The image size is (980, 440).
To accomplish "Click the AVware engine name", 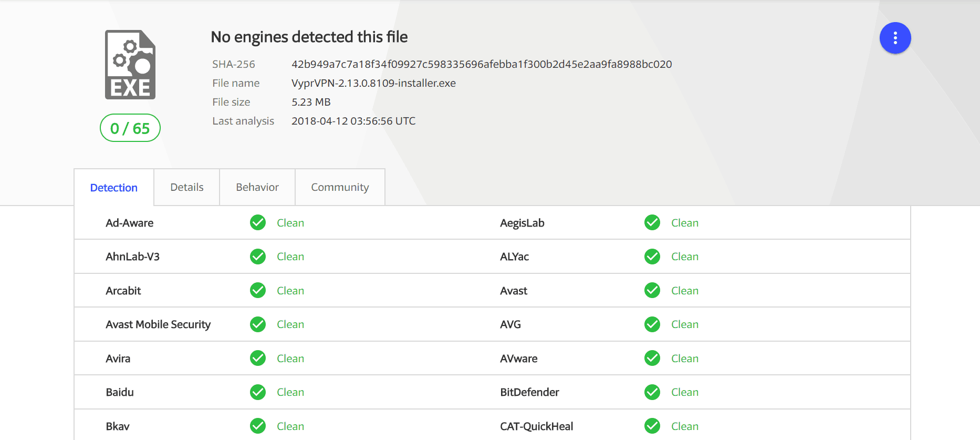I will (519, 359).
